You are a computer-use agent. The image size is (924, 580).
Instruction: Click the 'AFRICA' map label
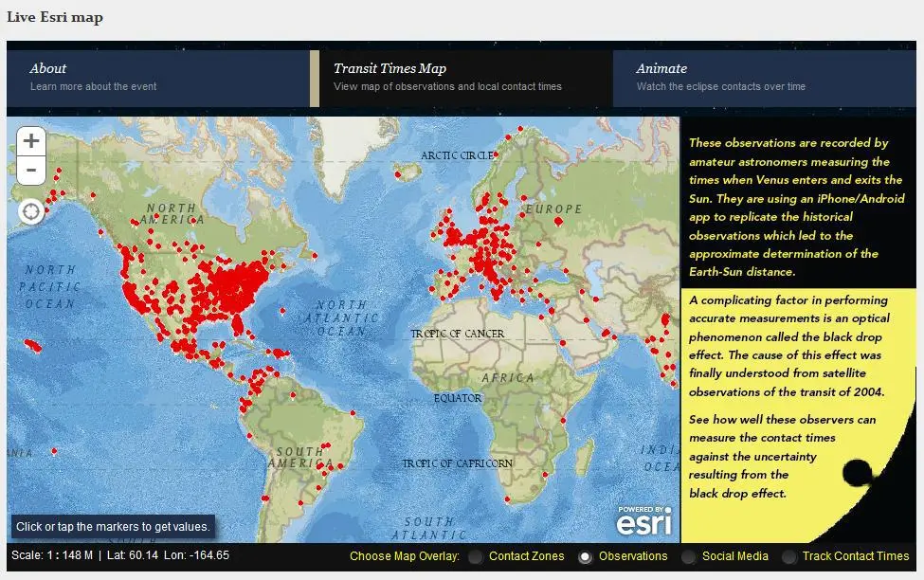[x=508, y=378]
